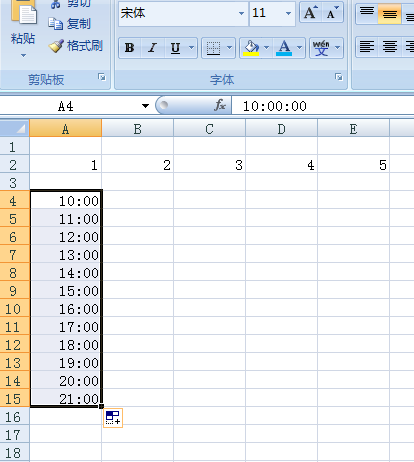Click cell containing 15:00
This screenshot has height=462, width=414.
point(66,290)
